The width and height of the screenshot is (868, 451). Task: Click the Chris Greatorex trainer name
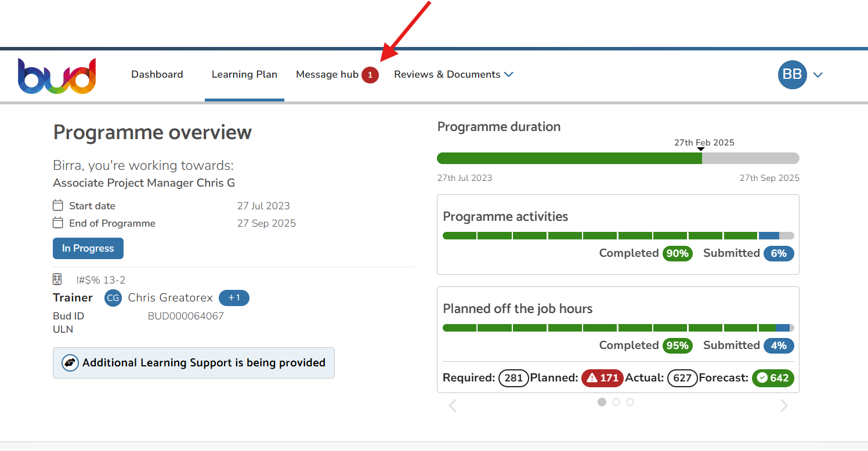click(171, 298)
